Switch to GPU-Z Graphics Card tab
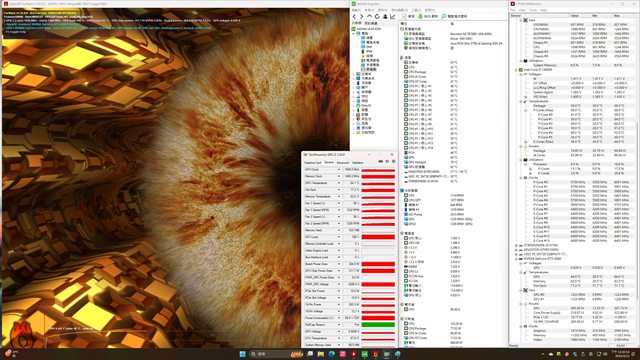 [313, 162]
